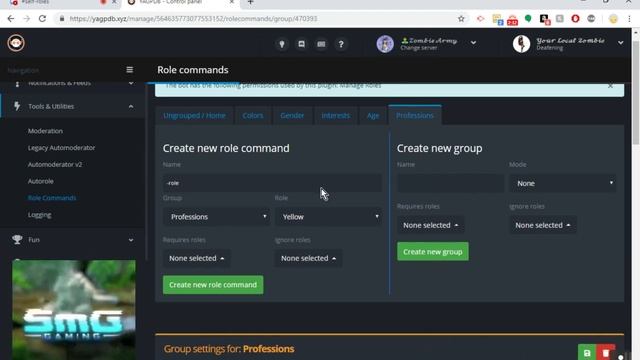Focus the new group Name field
This screenshot has height=360, width=640.
point(451,183)
